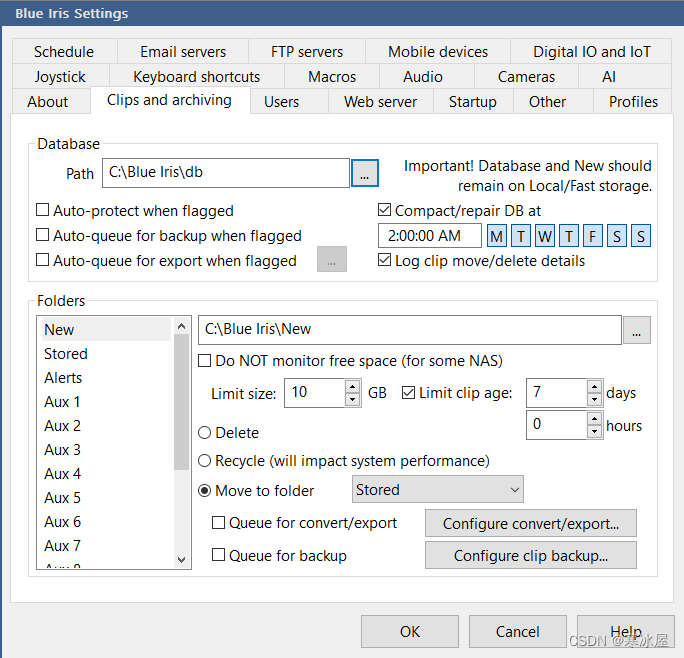Click the C:\Blue Iris\New path field
Screen dimensions: 684x658
(x=410, y=330)
